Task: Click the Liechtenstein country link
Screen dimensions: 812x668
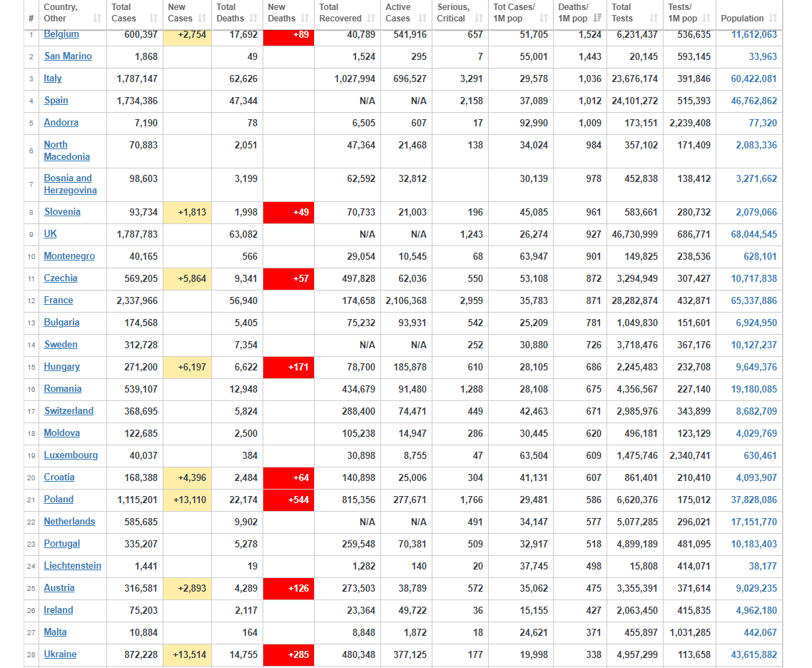Action: point(72,566)
